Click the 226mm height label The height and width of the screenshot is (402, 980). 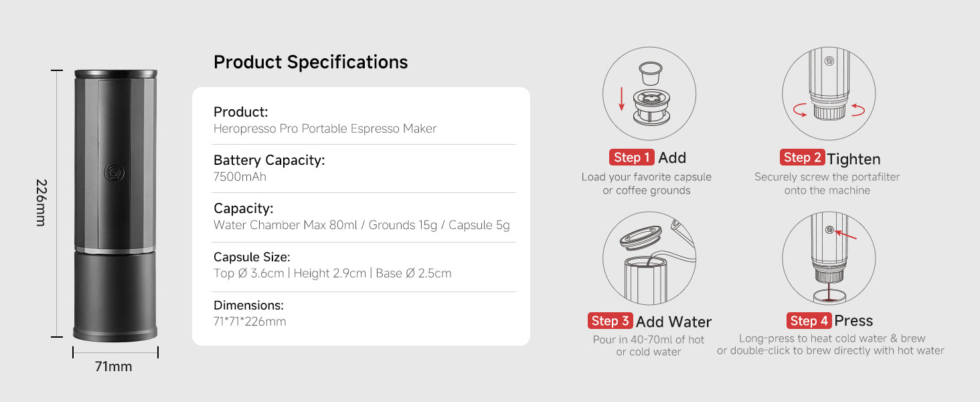click(40, 202)
